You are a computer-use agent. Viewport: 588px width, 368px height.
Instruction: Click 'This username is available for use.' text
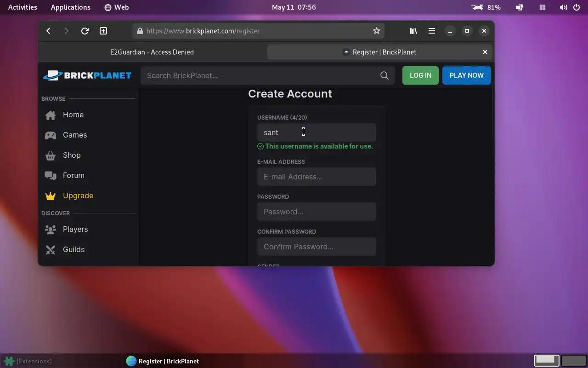click(319, 146)
